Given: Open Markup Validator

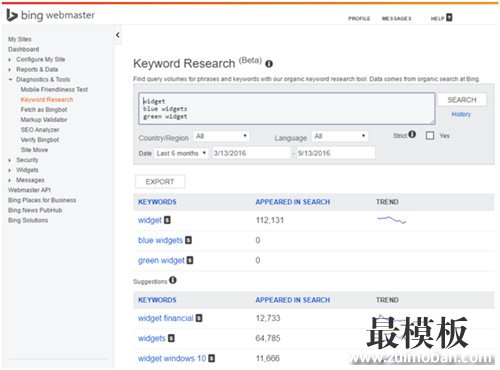Looking at the screenshot, I should click(x=44, y=119).
